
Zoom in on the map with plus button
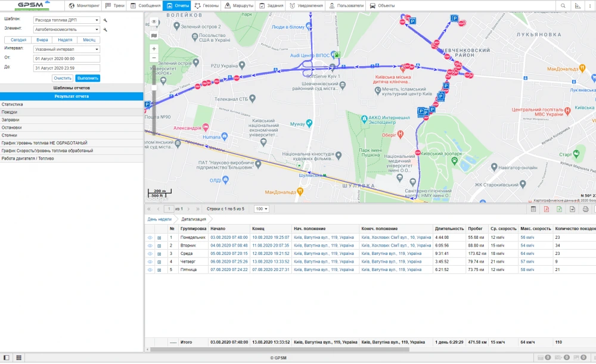click(154, 48)
